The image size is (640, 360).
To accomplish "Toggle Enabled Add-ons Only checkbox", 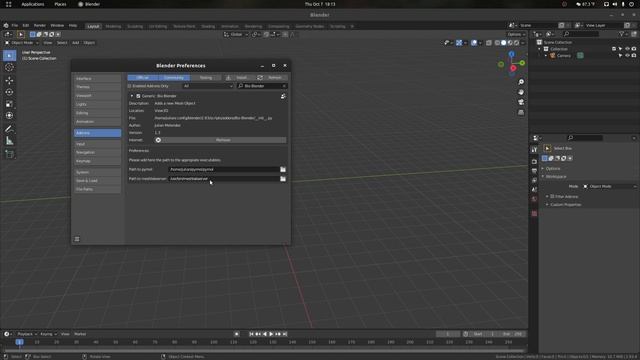I will click(129, 86).
